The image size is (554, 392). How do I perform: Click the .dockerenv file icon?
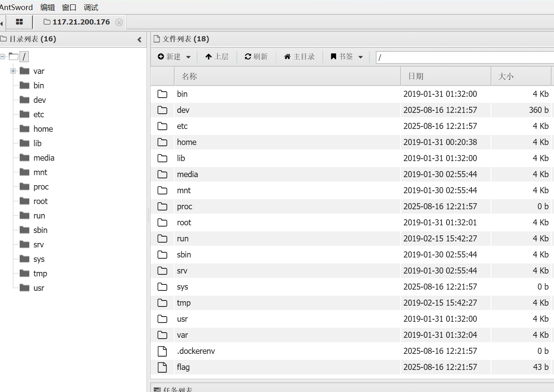pyautogui.click(x=162, y=351)
